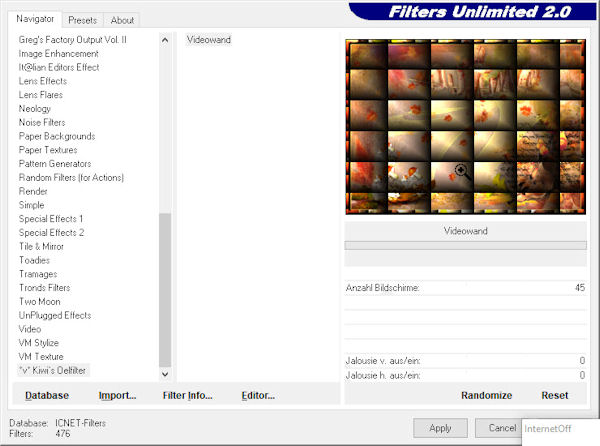600x446 pixels.
Task: Open the Presets tab
Action: pyautogui.click(x=82, y=20)
